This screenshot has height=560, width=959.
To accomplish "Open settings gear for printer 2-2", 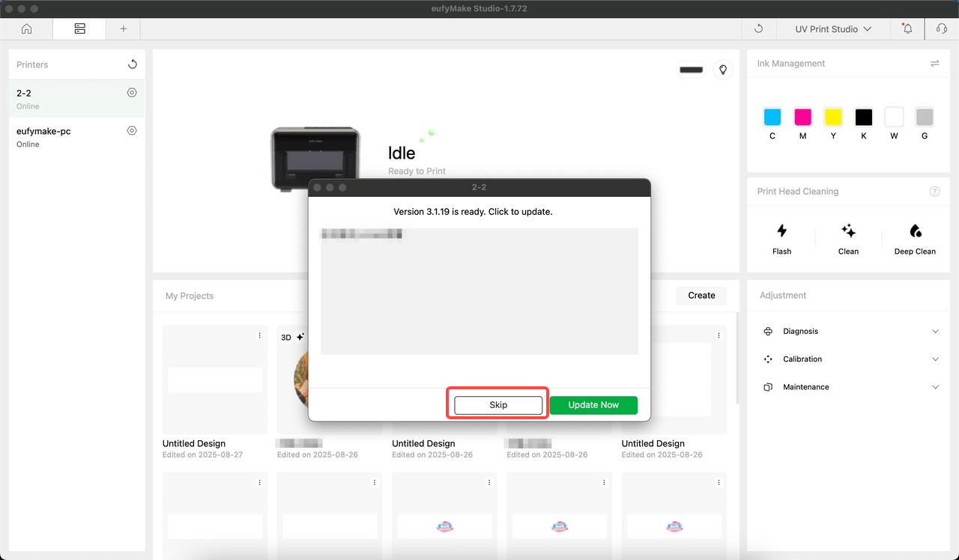I will (x=132, y=93).
